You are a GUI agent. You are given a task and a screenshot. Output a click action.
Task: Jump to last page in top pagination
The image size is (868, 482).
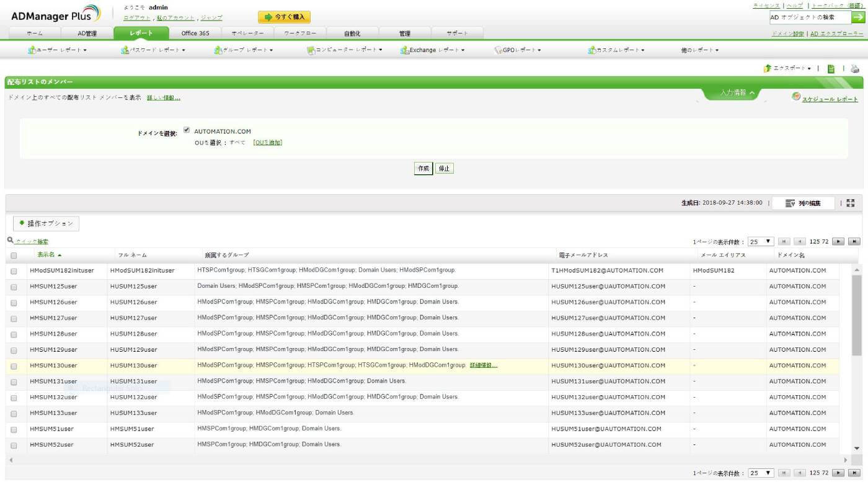(854, 241)
